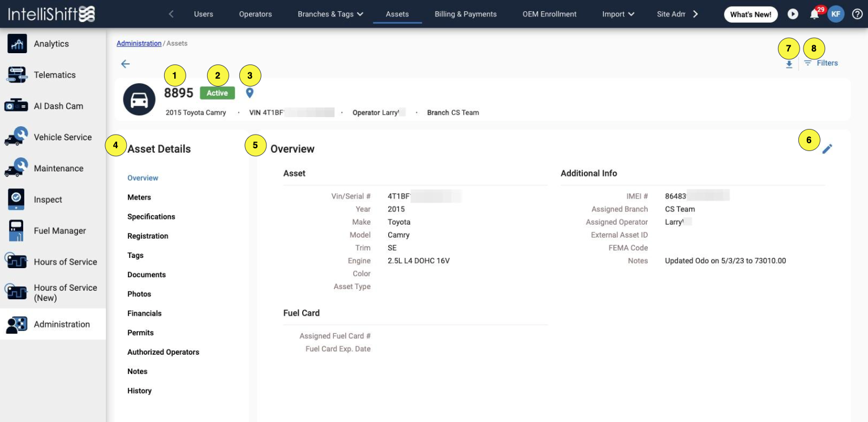Download asset data with the export icon

click(x=789, y=63)
